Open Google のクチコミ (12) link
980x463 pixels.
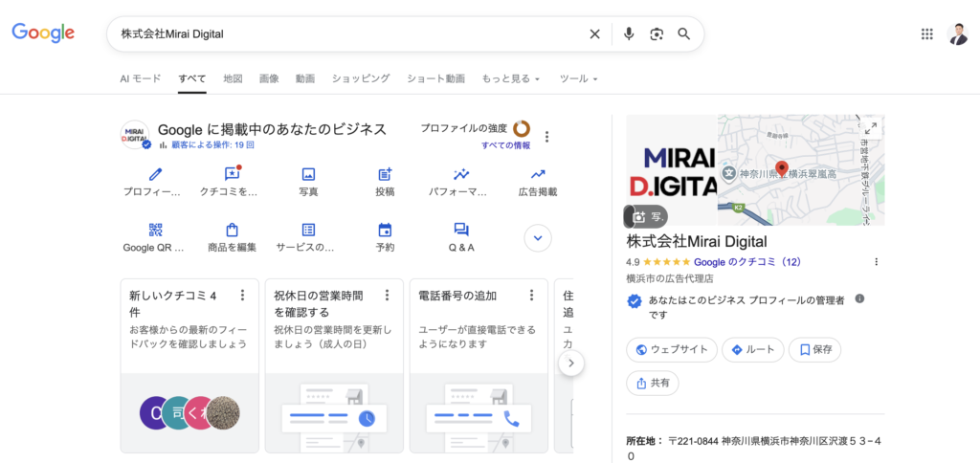point(747,262)
